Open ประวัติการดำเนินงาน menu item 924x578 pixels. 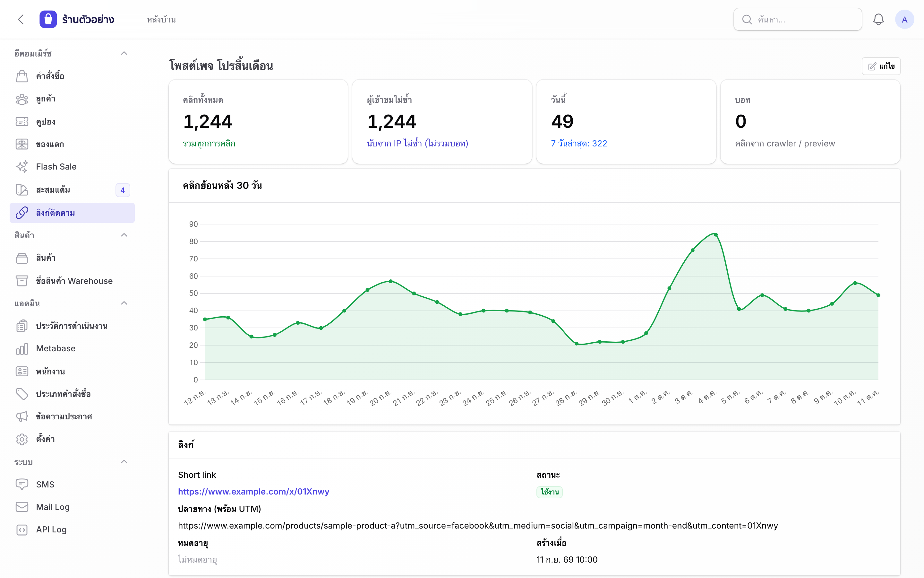(72, 326)
